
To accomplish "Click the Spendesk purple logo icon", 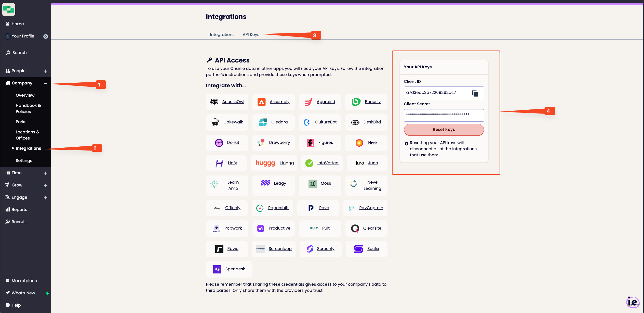I will (x=217, y=269).
